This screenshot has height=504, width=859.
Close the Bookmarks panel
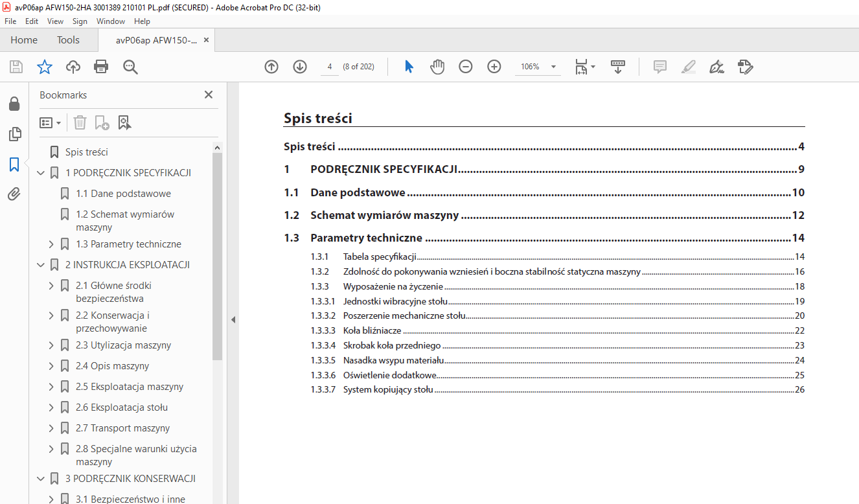(209, 95)
